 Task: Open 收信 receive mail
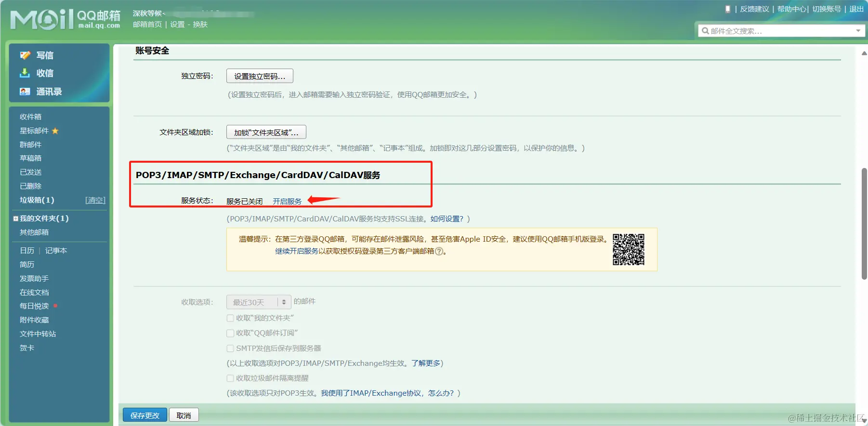tap(45, 73)
